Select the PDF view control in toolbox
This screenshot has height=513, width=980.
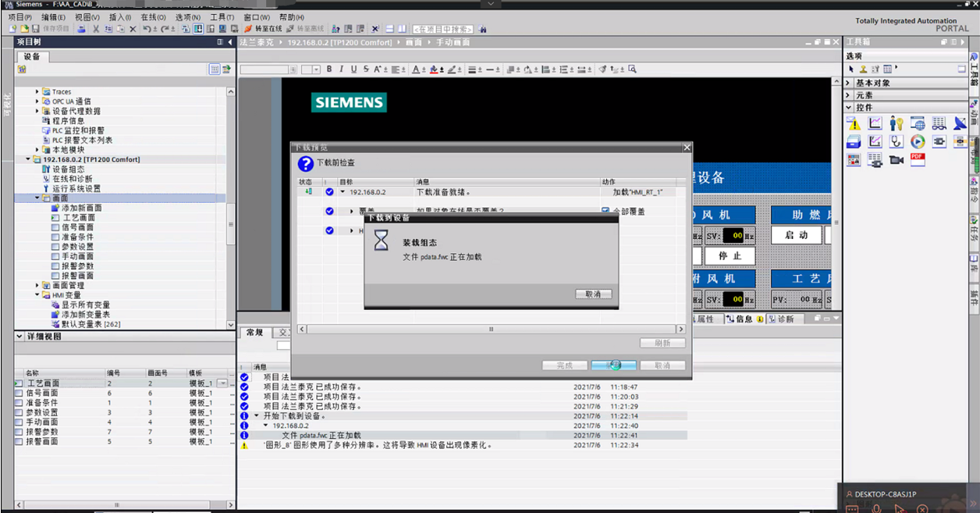pyautogui.click(x=918, y=159)
